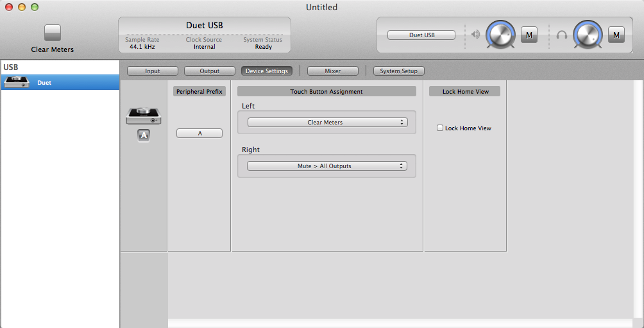
Task: Mute the speaker output with M button
Action: click(529, 35)
